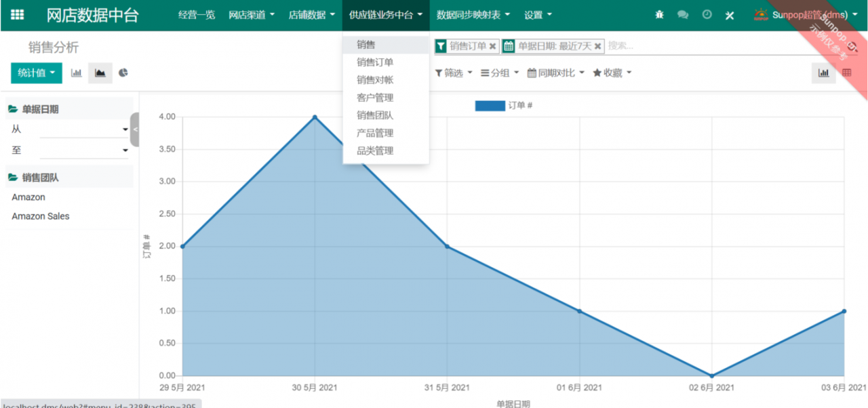Image resolution: width=868 pixels, height=408 pixels.
Task: Switch to line chart view
Action: coord(100,73)
